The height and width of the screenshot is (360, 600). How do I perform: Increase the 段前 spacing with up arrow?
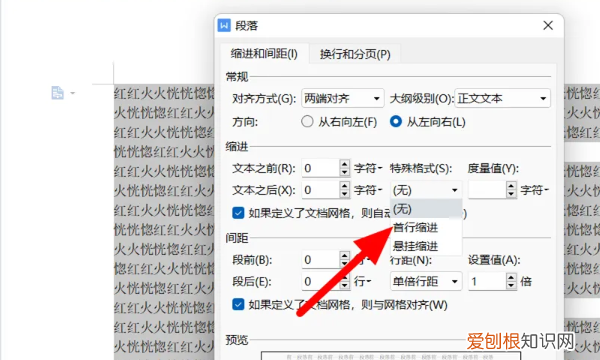tap(345, 256)
